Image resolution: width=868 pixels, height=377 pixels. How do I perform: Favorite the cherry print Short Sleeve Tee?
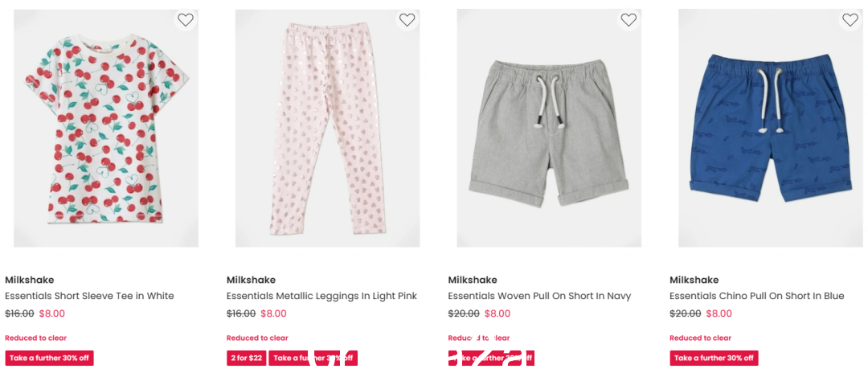(186, 20)
